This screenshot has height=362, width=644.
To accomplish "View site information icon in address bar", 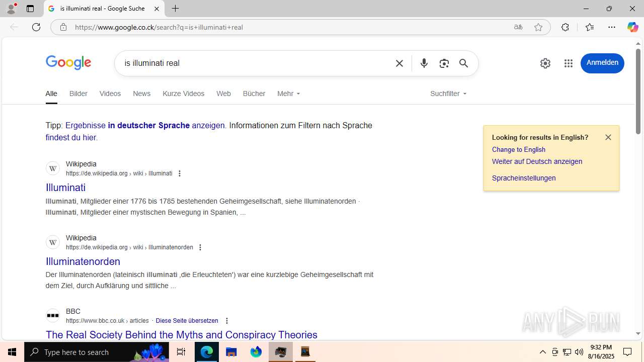I will coord(63,27).
